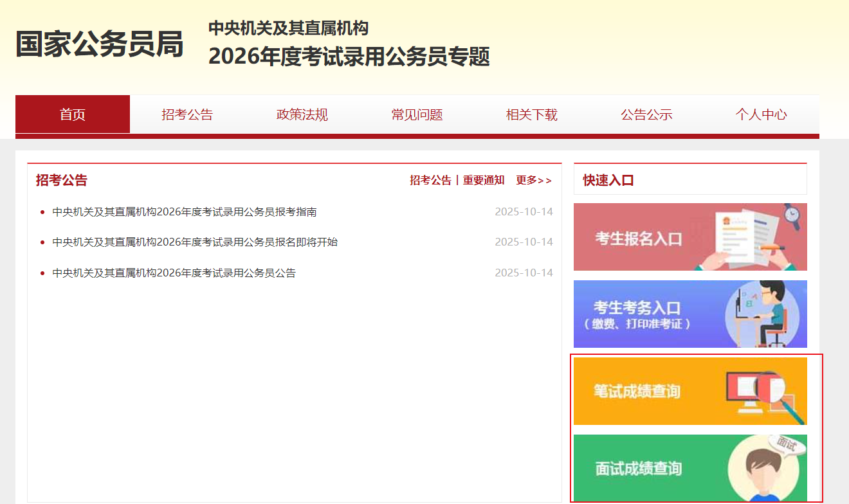
Task: Open 笔试成绩查询 to check written exam scores
Action: click(689, 391)
